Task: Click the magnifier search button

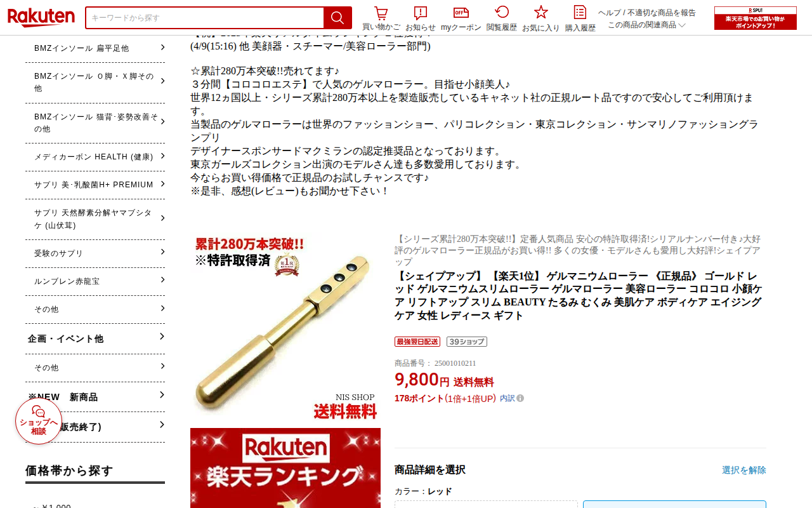Action: (x=337, y=18)
